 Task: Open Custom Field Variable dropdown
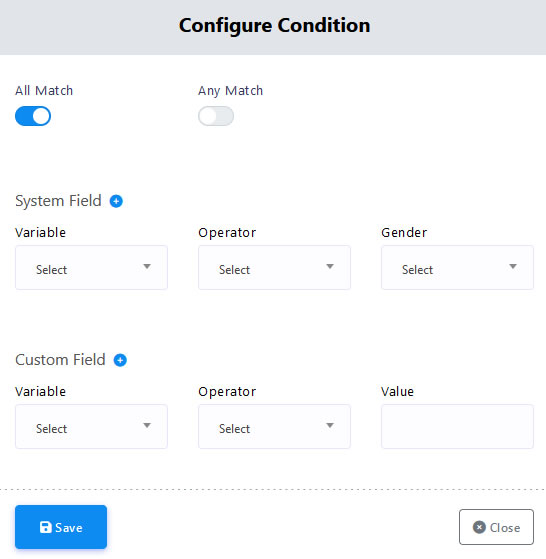(91, 426)
